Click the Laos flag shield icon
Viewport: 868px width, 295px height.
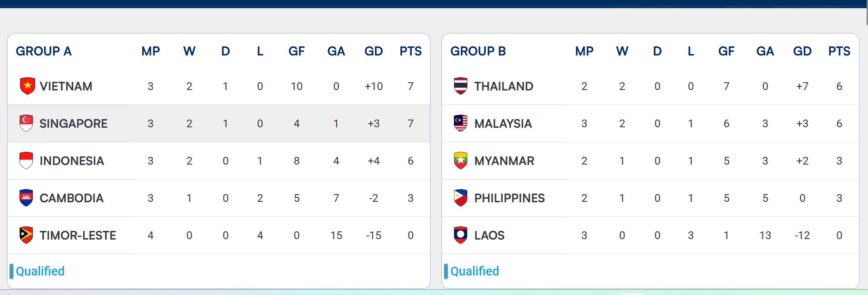coord(461,235)
